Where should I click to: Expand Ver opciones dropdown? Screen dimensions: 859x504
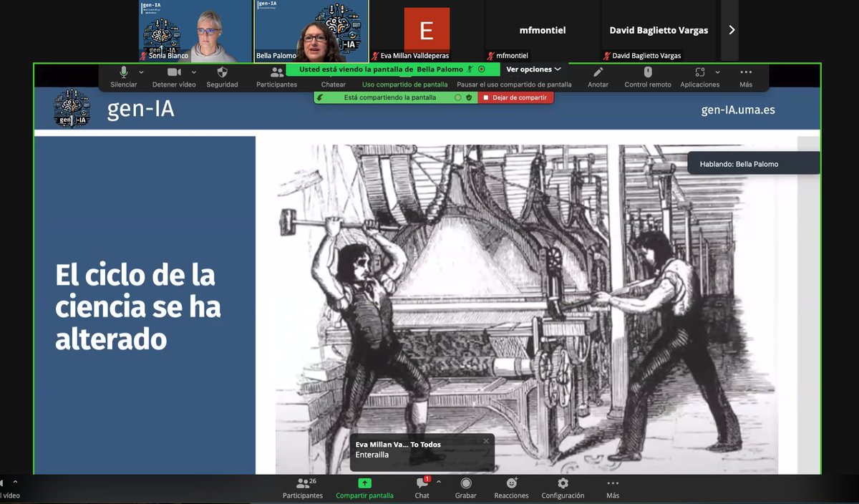533,69
